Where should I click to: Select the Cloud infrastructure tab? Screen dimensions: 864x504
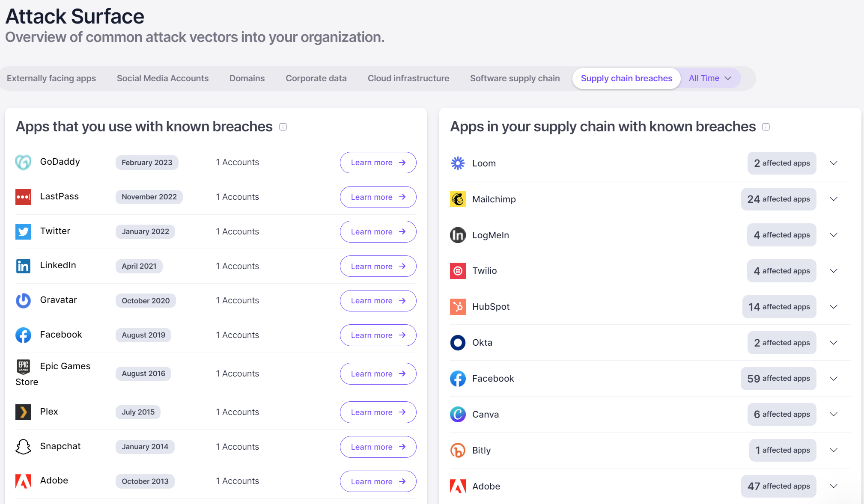[408, 78]
